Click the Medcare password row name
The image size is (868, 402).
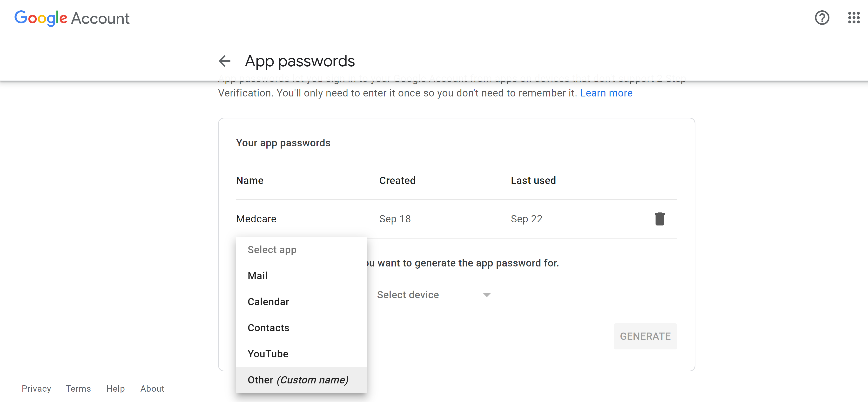[256, 219]
